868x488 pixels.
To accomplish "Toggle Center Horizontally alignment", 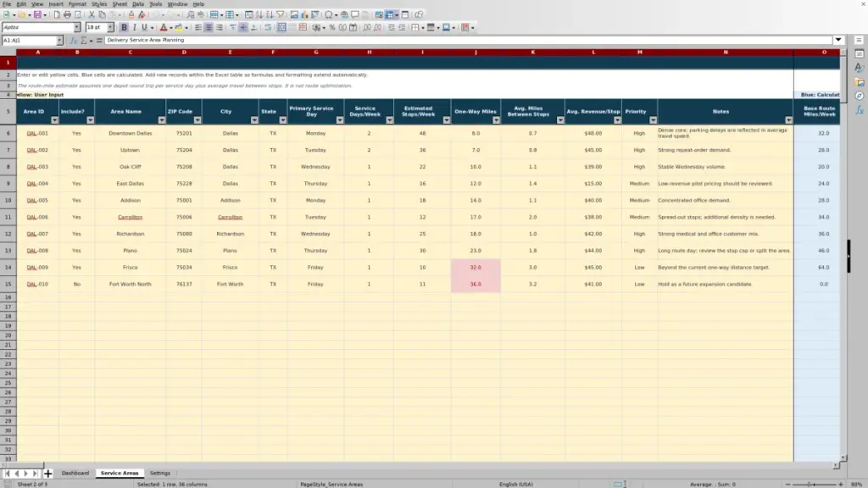I will click(209, 27).
